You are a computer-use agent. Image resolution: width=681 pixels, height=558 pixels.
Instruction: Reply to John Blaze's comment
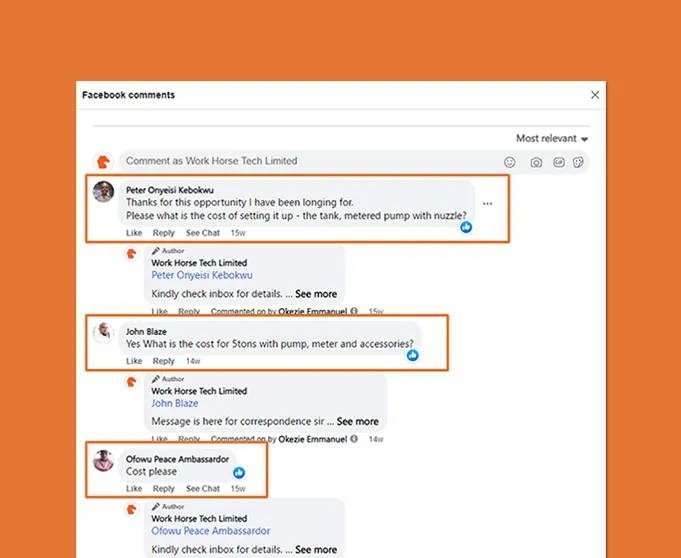click(163, 361)
